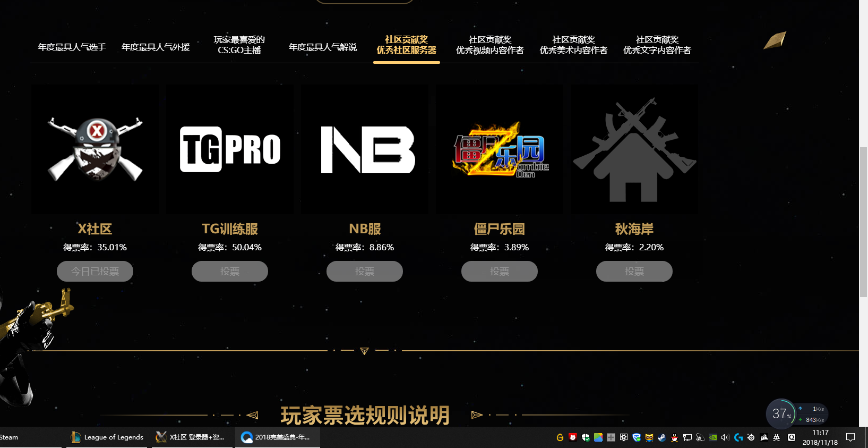The height and width of the screenshot is (448, 868).
Task: Click the page vertical scrollbar thumb
Action: pos(863,222)
